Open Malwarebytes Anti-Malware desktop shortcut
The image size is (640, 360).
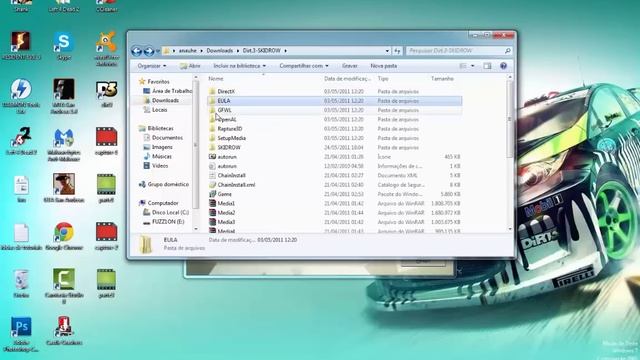point(64,145)
